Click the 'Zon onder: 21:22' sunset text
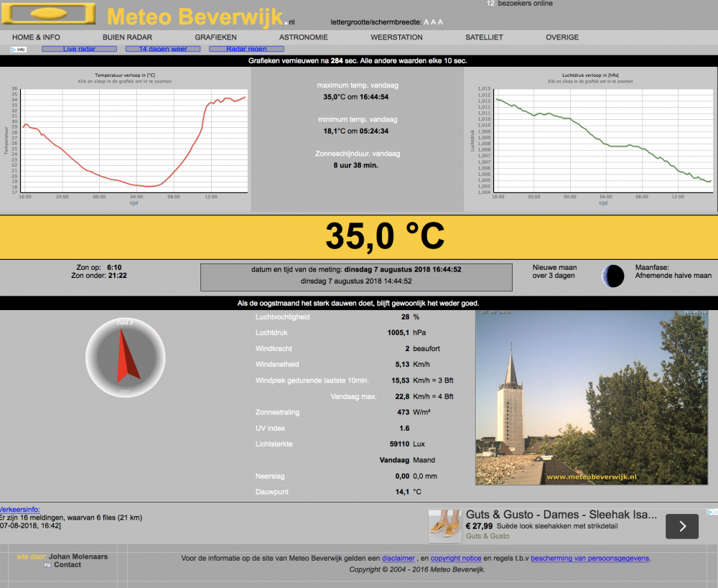 pos(99,276)
